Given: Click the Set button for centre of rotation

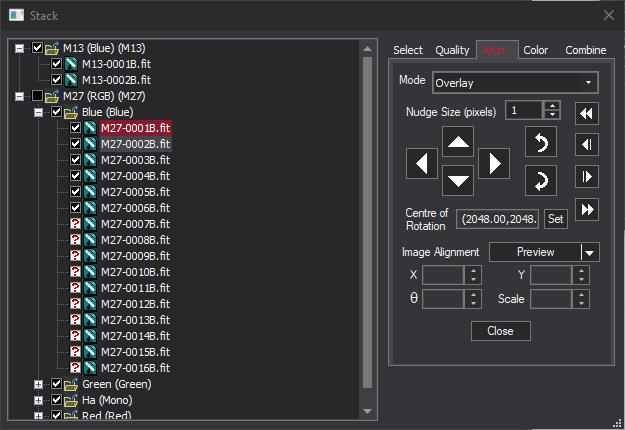Looking at the screenshot, I should click(555, 218).
